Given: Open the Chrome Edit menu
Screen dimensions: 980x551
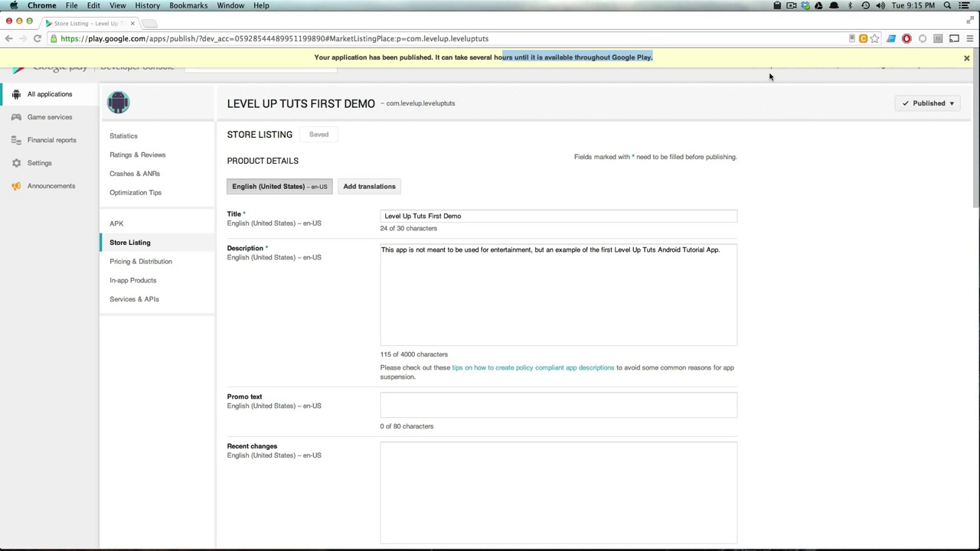Looking at the screenshot, I should [93, 5].
